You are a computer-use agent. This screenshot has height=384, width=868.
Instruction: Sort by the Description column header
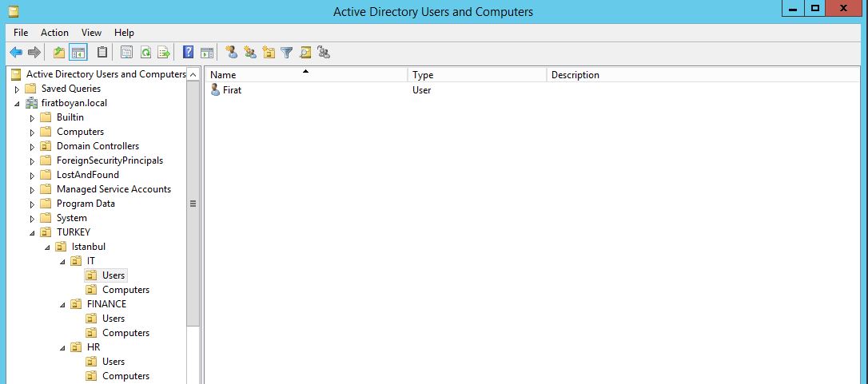pyautogui.click(x=703, y=75)
